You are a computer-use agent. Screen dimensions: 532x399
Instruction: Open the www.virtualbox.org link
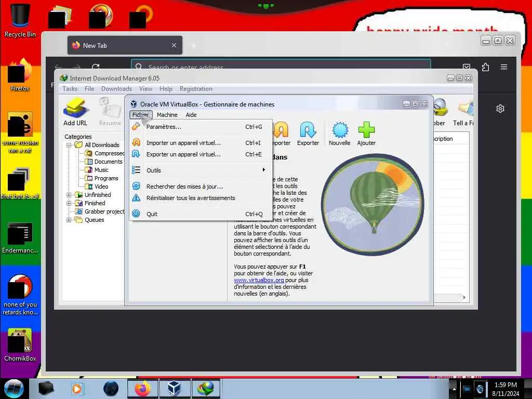click(x=259, y=280)
